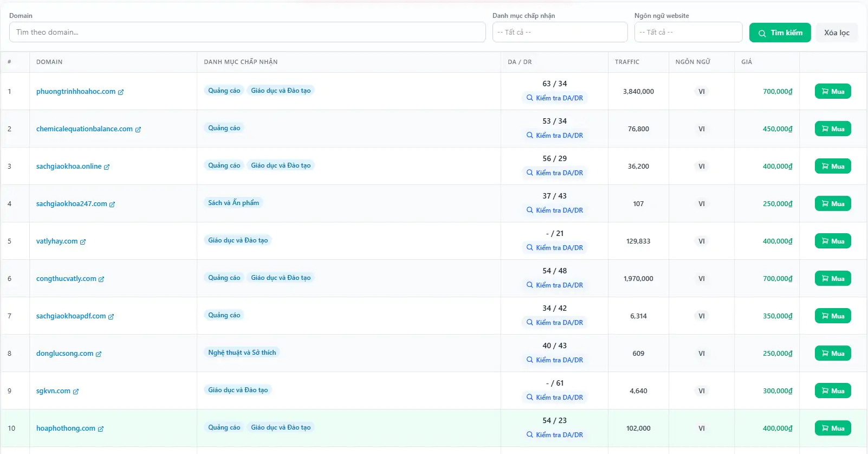Open the congthucvatly.com domain link
This screenshot has height=454, width=868.
point(66,279)
